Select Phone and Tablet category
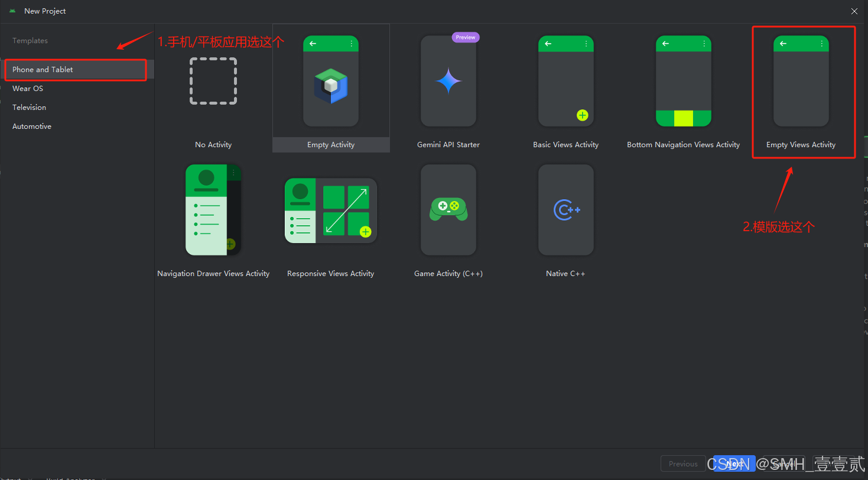The height and width of the screenshot is (480, 868). tap(77, 69)
